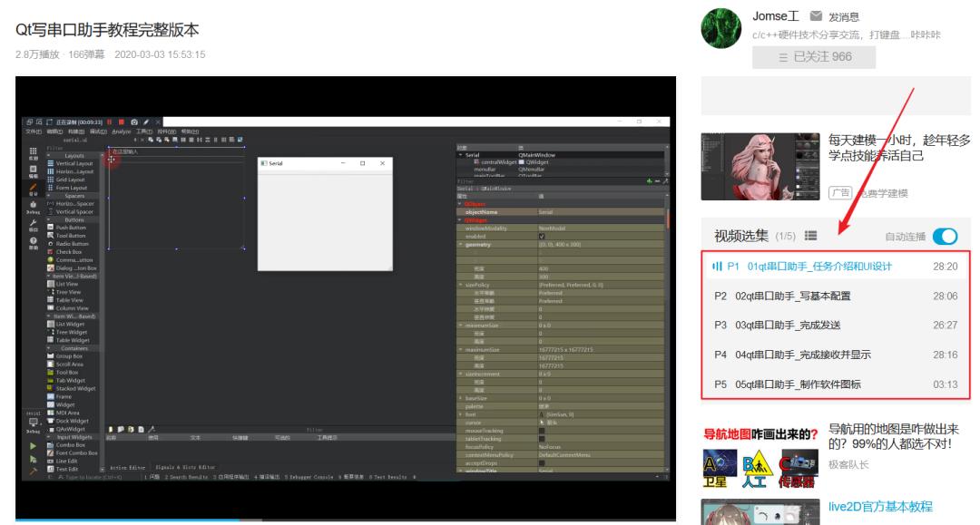
Task: Click the 已关注 follow button
Action: 814,56
